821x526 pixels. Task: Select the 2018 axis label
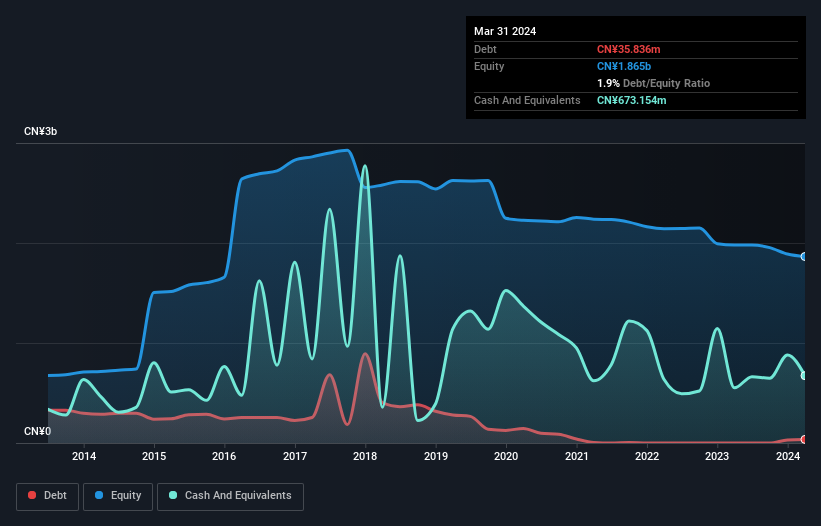(x=365, y=456)
